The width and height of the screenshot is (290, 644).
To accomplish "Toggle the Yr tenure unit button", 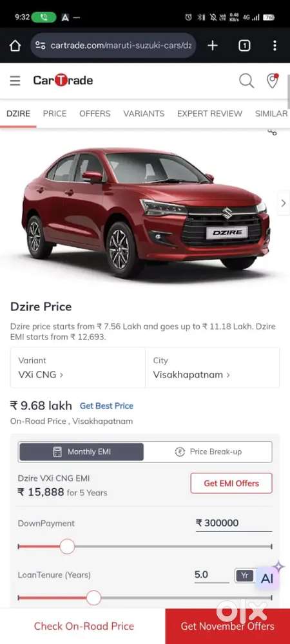I will (x=244, y=575).
